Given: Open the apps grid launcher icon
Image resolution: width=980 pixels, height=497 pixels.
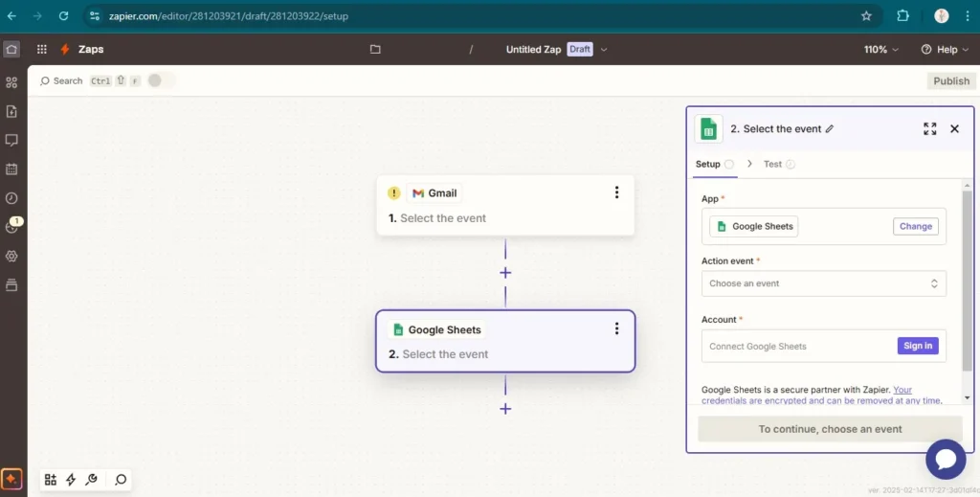Looking at the screenshot, I should coord(42,50).
